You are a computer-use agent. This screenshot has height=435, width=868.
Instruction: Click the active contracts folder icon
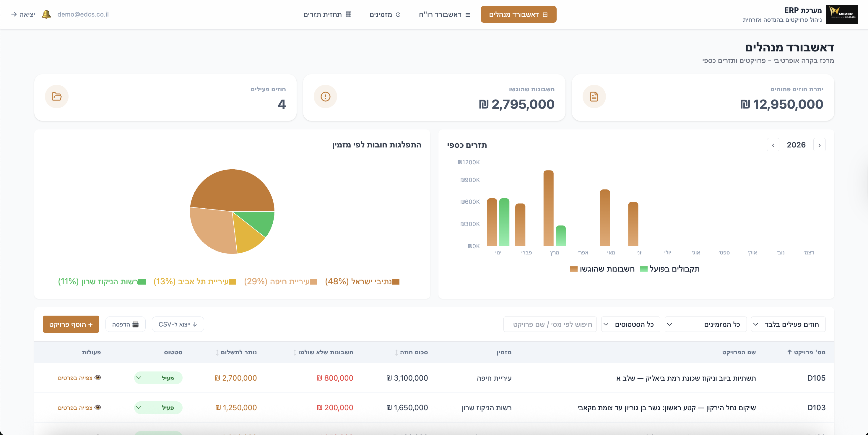[x=57, y=97]
